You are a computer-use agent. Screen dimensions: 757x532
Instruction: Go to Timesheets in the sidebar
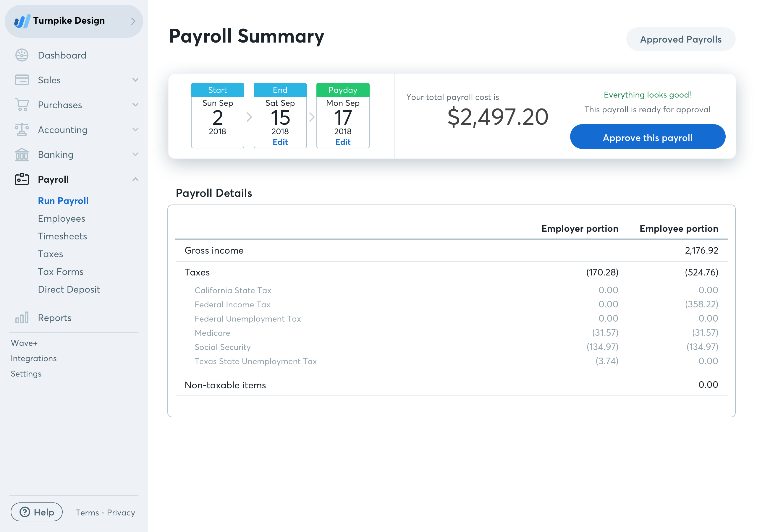click(x=62, y=236)
